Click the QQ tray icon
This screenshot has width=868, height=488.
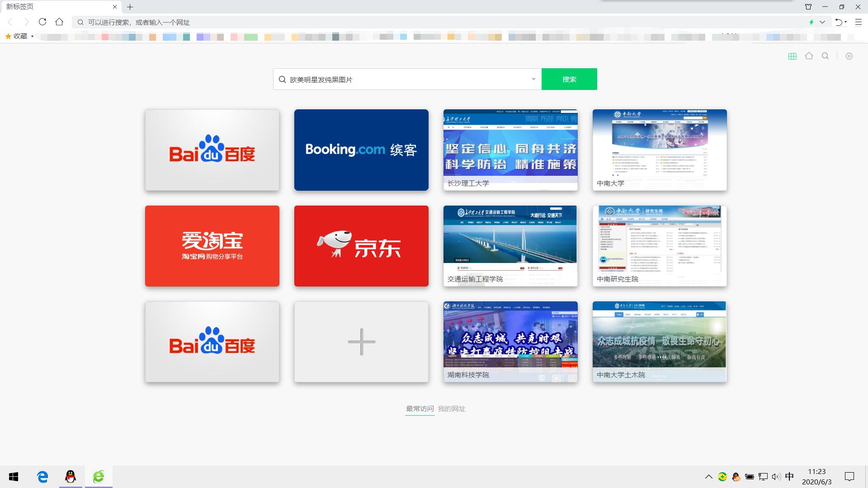point(736,477)
